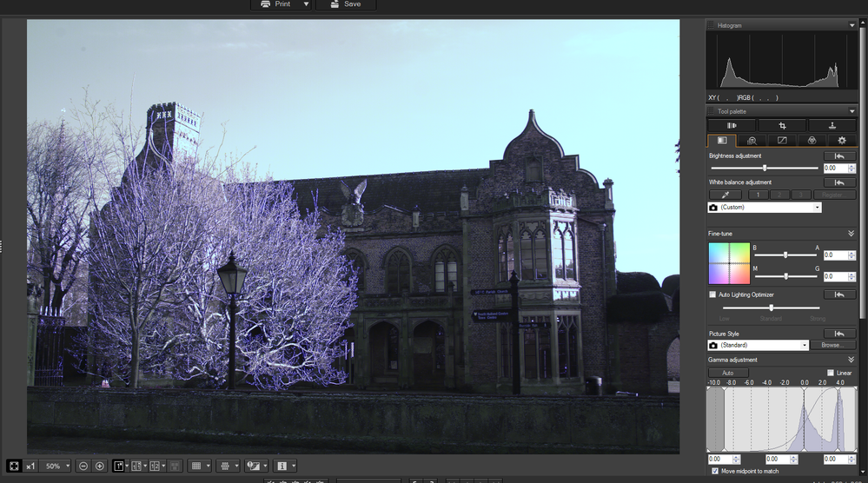Switch to the tone curve tab
Viewport: 868px width, 483px height.
782,141
